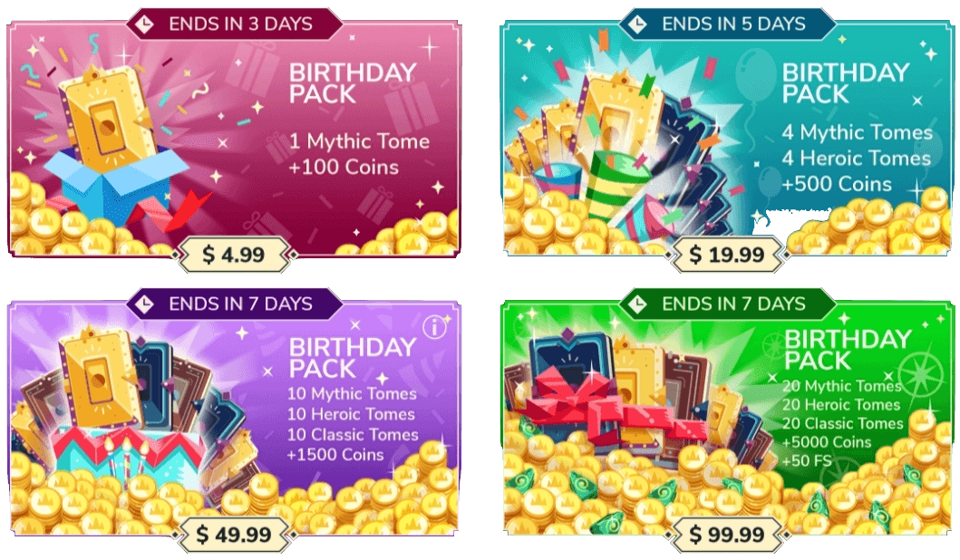This screenshot has width=960, height=560.
Task: Click clock icon on 3 days banner
Action: tap(144, 24)
